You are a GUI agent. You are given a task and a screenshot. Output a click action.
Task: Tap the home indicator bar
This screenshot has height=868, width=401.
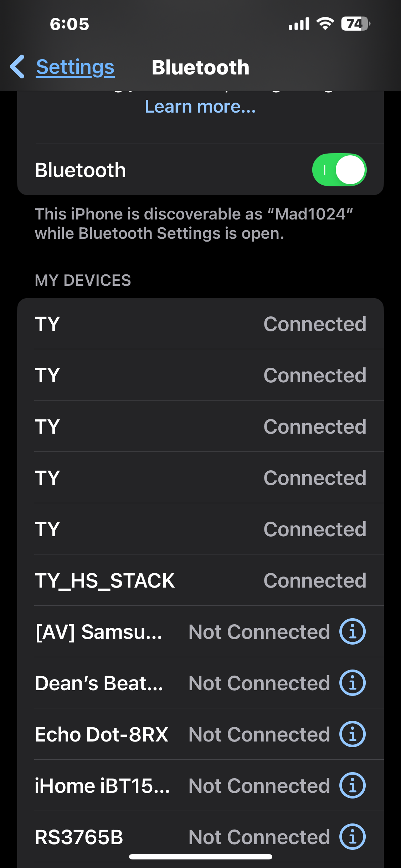coord(200,857)
